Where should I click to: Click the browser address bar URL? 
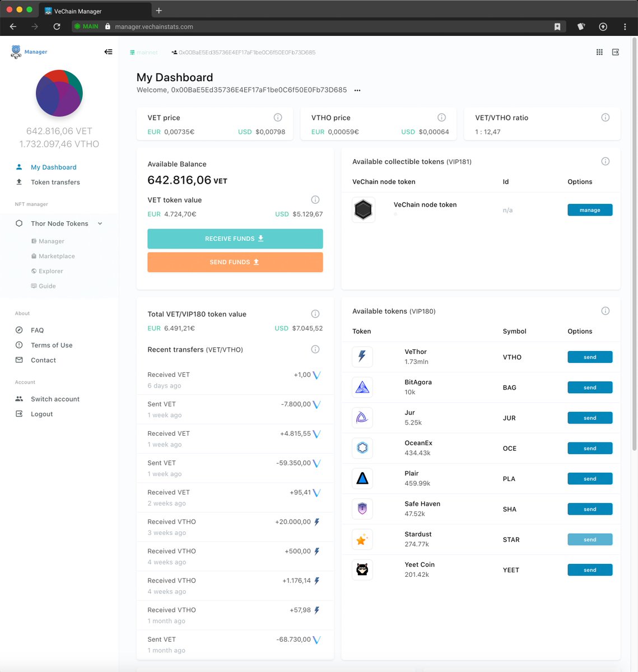[x=154, y=26]
